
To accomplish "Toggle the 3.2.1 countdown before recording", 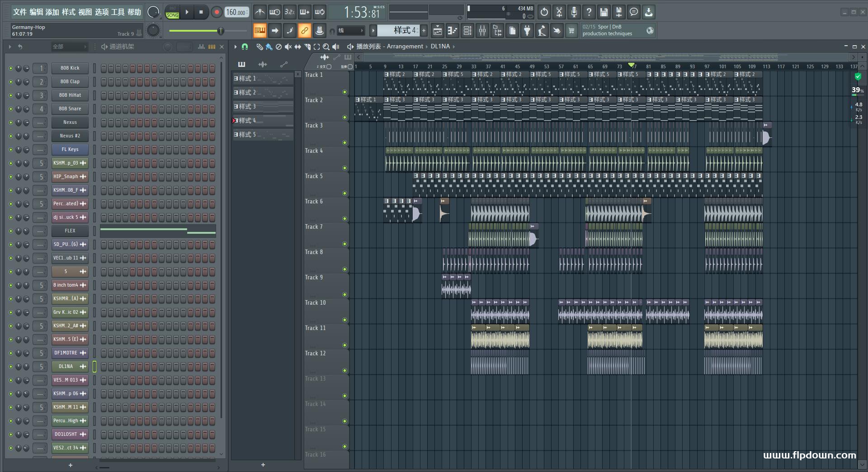I will 290,12.
